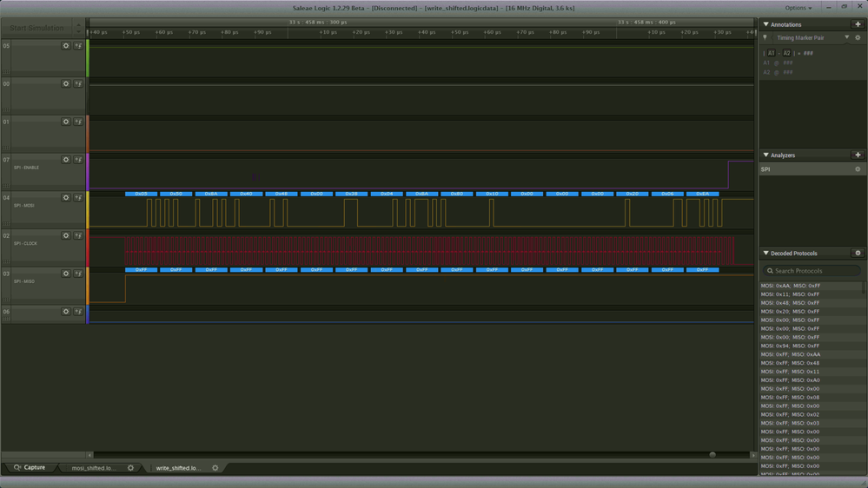
Task: Click the Search Protocols input field
Action: click(811, 271)
